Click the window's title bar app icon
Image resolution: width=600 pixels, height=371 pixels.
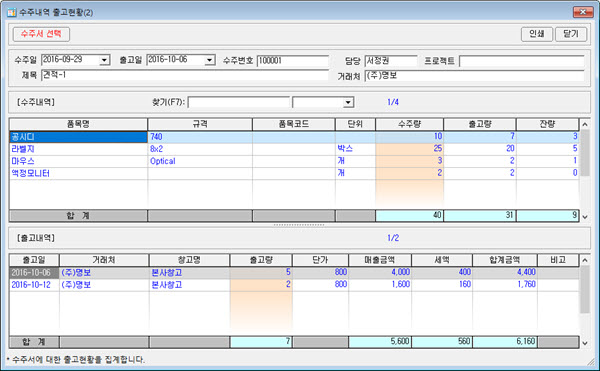(x=12, y=12)
